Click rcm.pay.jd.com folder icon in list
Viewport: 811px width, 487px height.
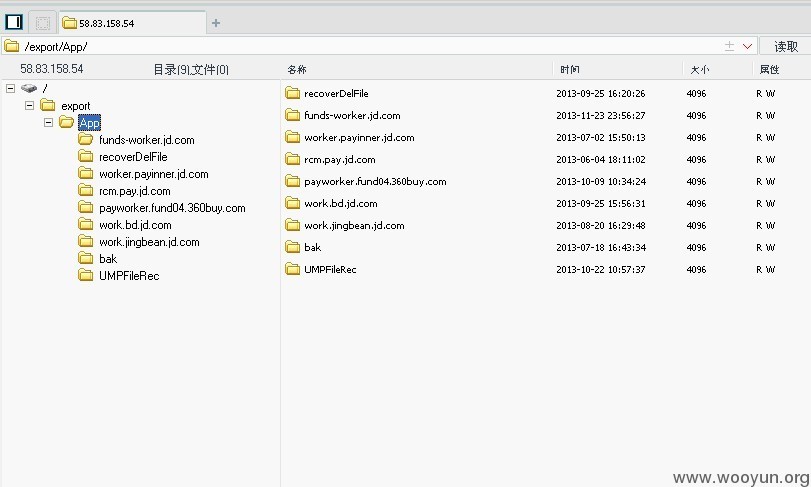293,159
